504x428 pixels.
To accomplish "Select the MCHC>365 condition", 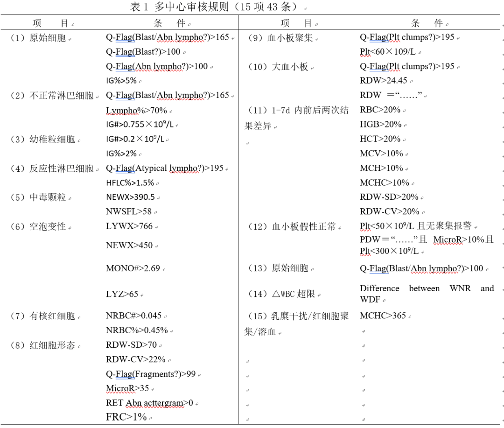I will click(x=383, y=316).
